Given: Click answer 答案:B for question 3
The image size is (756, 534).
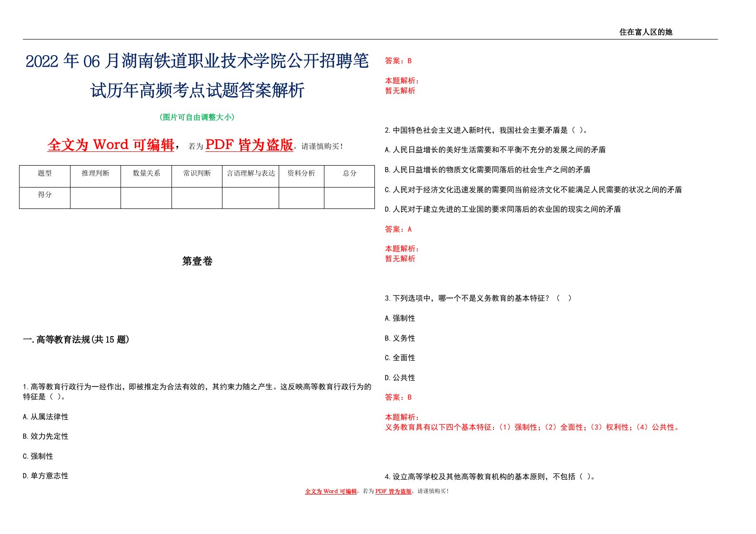Looking at the screenshot, I should coord(398,397).
